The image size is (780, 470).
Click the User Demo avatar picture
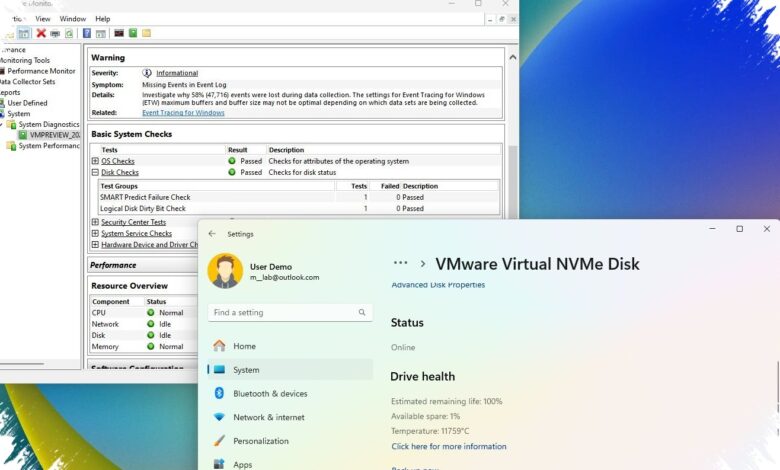(225, 271)
